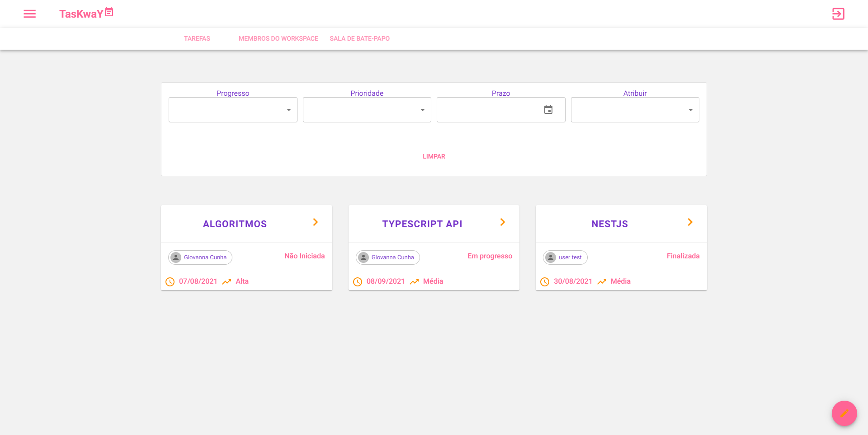
Task: Click the clock icon beside 30/08/2021
Action: click(545, 282)
